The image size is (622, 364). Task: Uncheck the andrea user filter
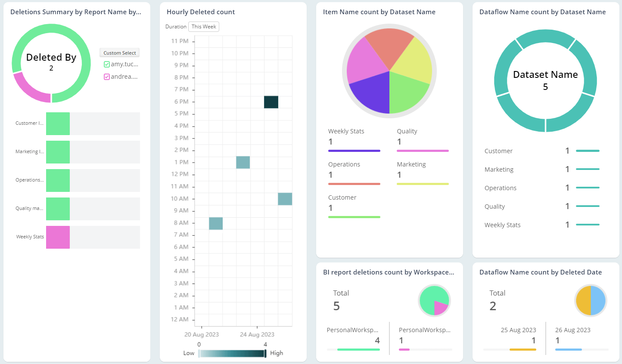pos(106,76)
